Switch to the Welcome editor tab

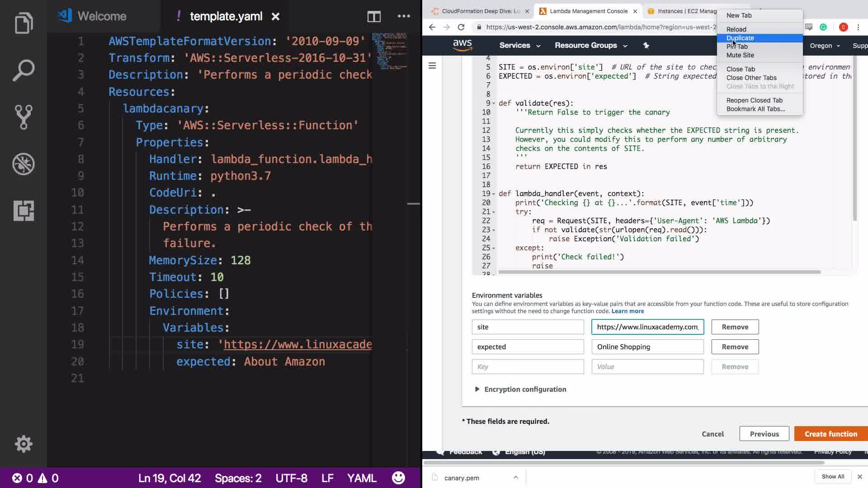coord(102,16)
